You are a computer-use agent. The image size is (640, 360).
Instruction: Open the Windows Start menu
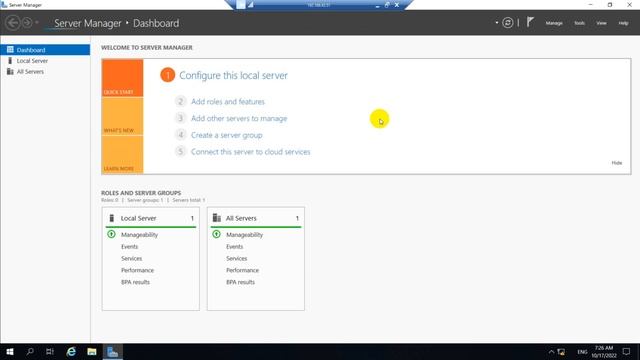[10, 351]
